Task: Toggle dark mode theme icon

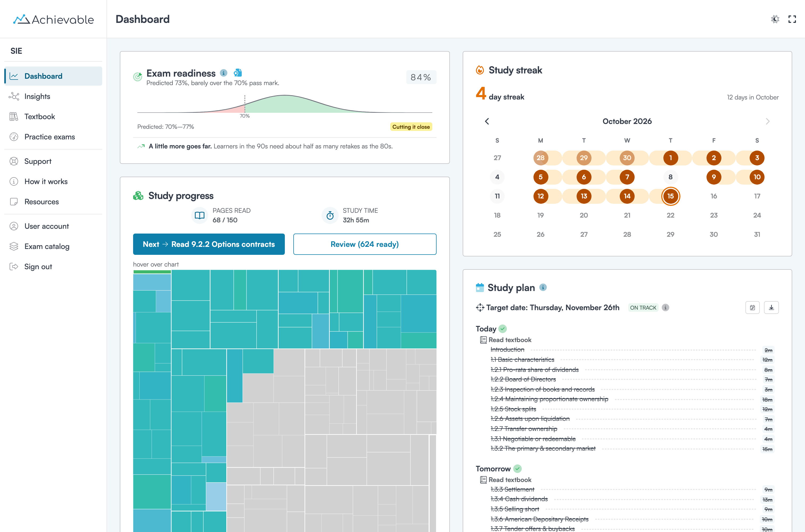Action: (775, 19)
